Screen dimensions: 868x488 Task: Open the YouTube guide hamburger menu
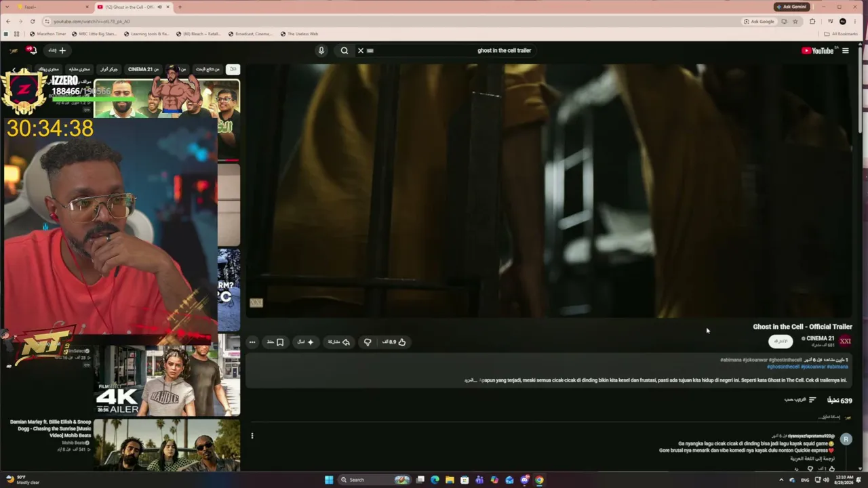846,50
